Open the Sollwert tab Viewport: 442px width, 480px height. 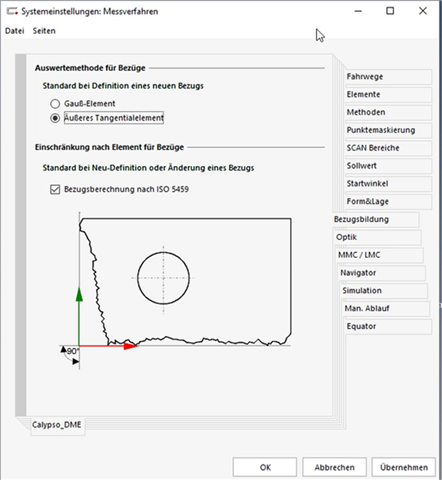click(388, 166)
